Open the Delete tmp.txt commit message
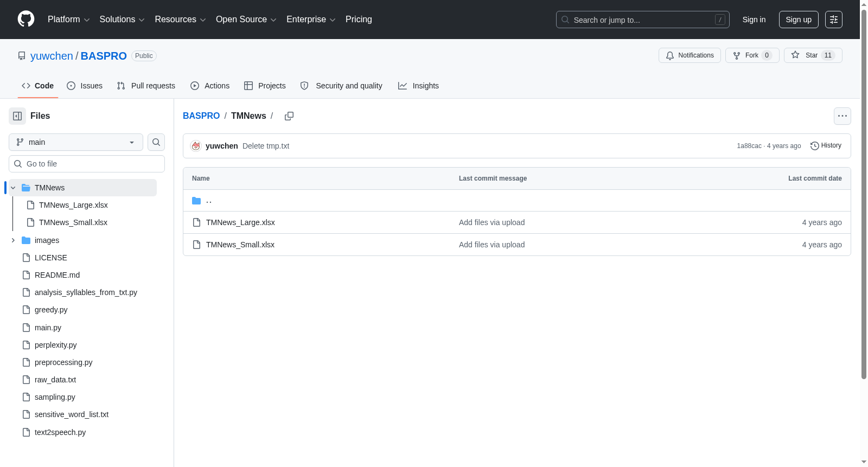This screenshot has height=467, width=868. 266,146
